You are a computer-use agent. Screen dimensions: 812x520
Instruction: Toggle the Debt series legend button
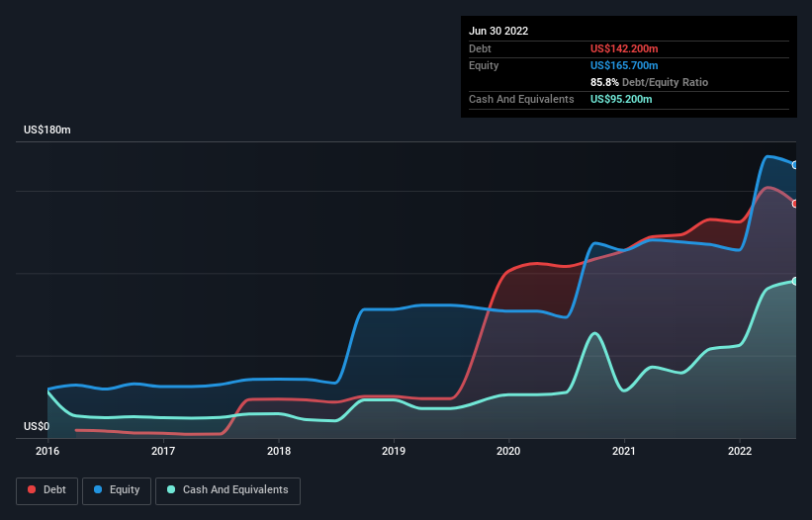point(47,490)
